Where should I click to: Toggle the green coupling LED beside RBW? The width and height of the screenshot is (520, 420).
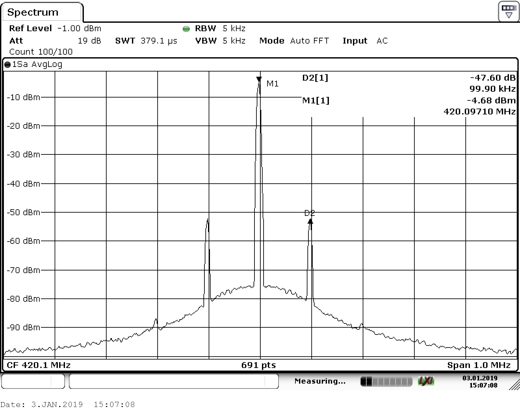186,29
